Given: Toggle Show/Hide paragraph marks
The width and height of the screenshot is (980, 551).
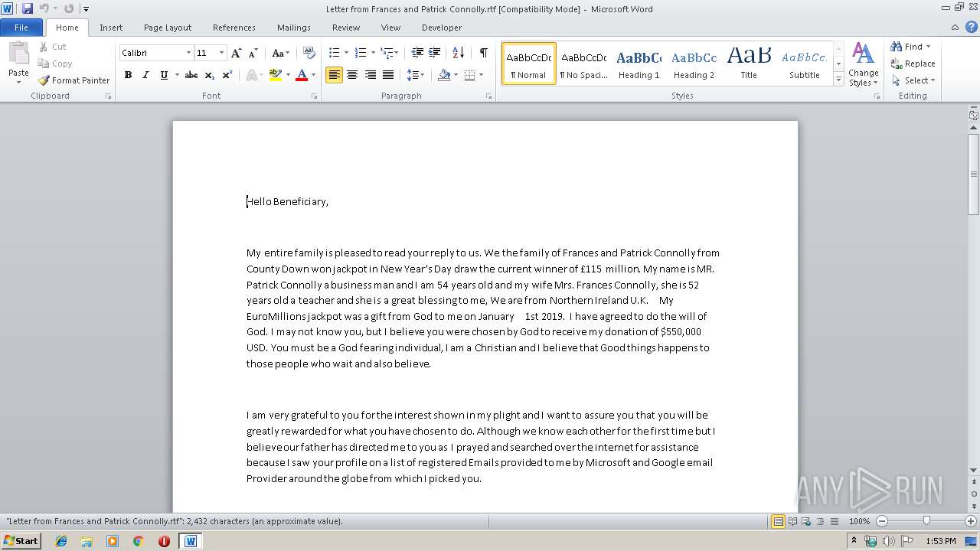Looking at the screenshot, I should click(483, 53).
